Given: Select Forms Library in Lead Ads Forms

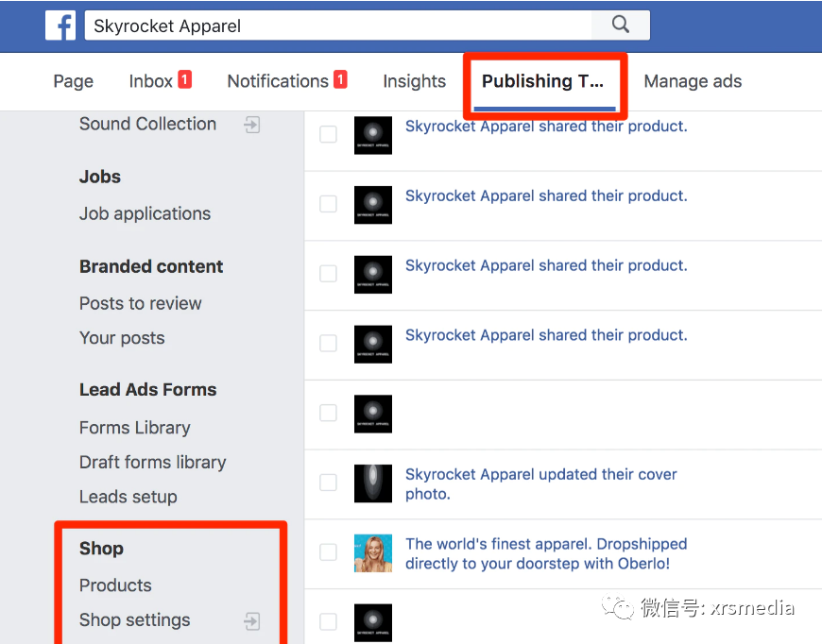Looking at the screenshot, I should click(x=135, y=428).
